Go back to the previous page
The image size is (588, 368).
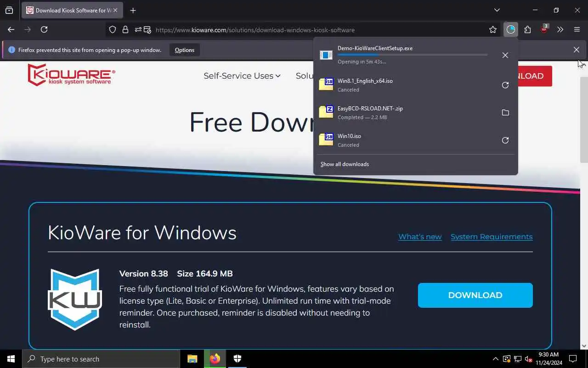(x=11, y=29)
